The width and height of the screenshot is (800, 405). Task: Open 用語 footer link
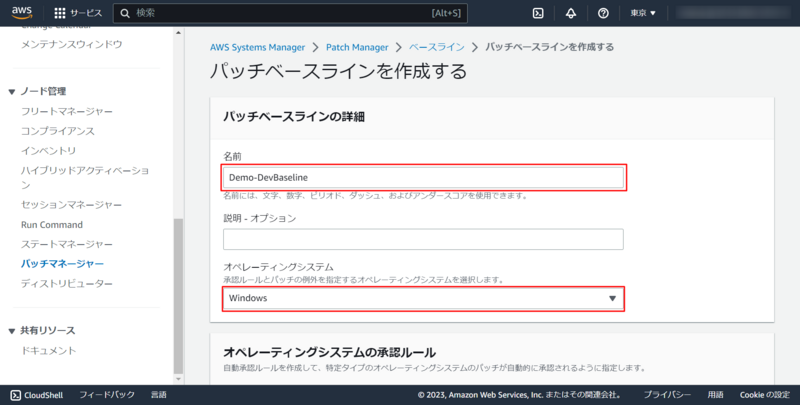coord(715,395)
